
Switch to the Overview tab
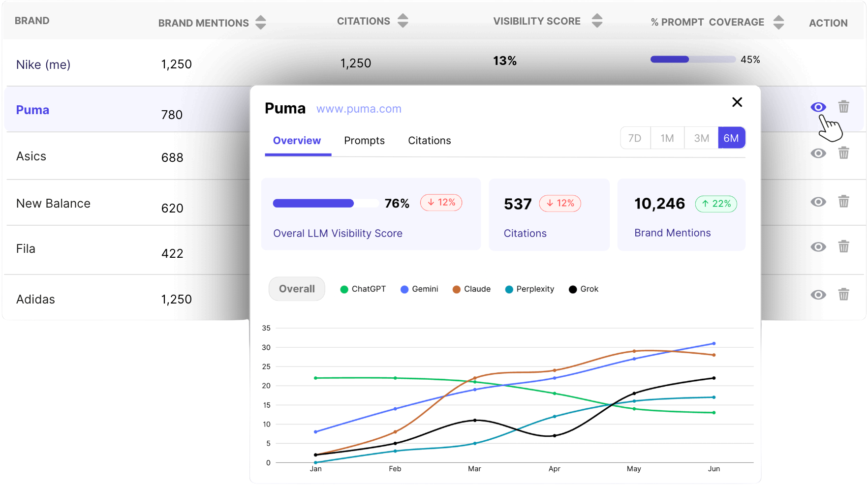point(297,141)
